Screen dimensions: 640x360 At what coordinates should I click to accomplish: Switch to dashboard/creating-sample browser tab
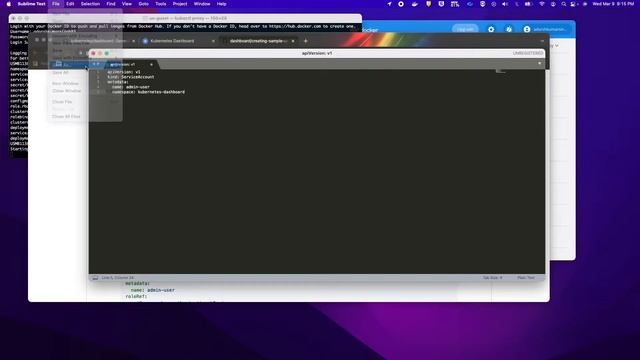pyautogui.click(x=257, y=41)
